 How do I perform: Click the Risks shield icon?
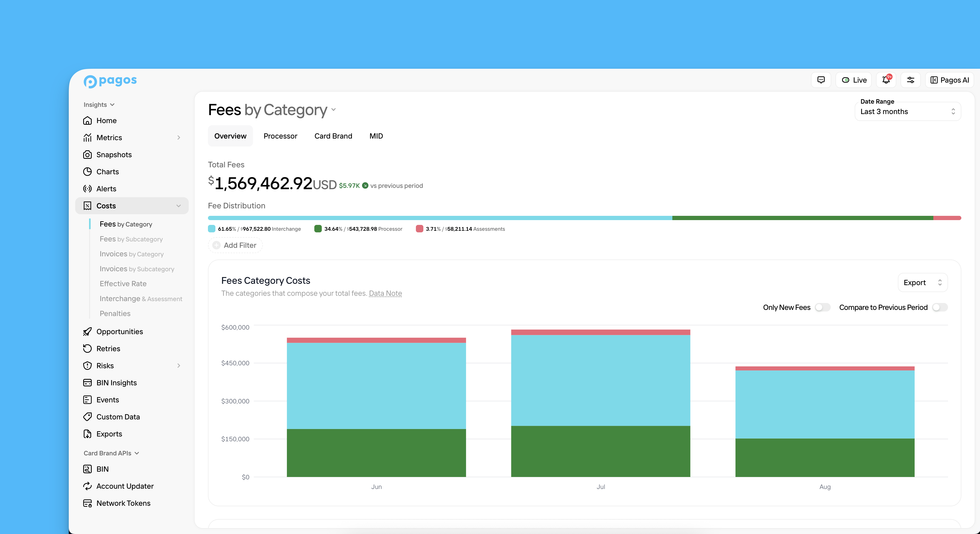[x=87, y=366]
